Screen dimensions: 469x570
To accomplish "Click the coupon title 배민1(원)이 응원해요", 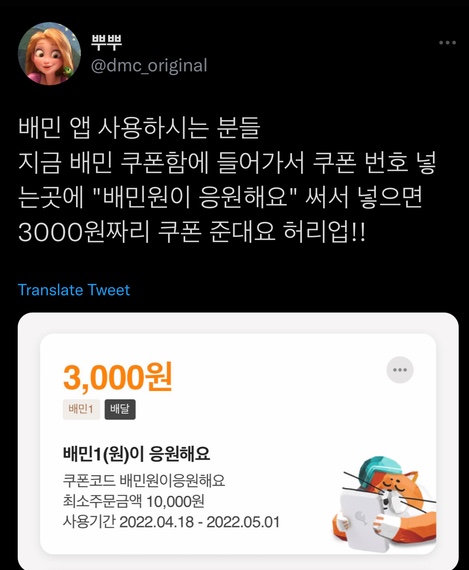I will (x=137, y=454).
